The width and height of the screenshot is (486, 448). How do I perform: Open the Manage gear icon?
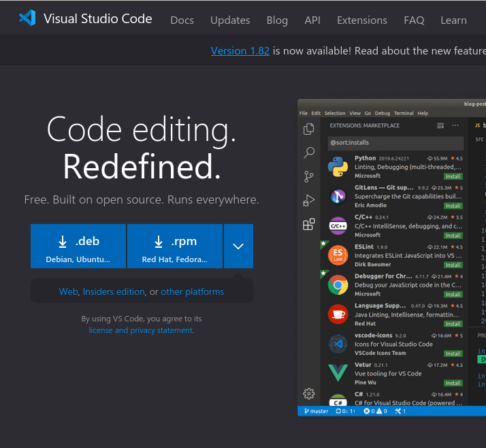click(x=309, y=394)
